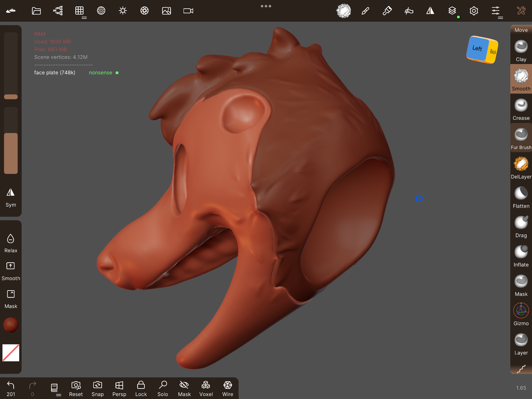Viewport: 532px width, 399px height.
Task: Click the Voxel remesh button
Action: pyautogui.click(x=206, y=389)
